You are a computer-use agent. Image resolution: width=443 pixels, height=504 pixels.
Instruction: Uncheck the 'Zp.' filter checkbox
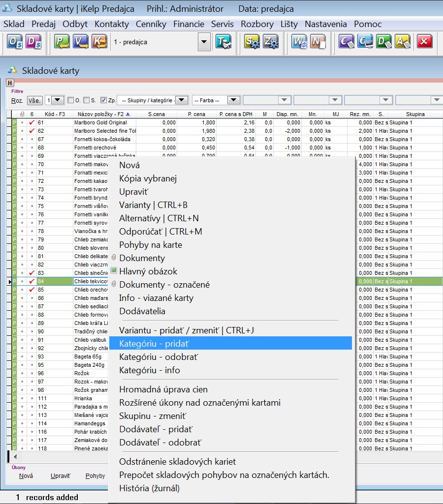click(103, 100)
